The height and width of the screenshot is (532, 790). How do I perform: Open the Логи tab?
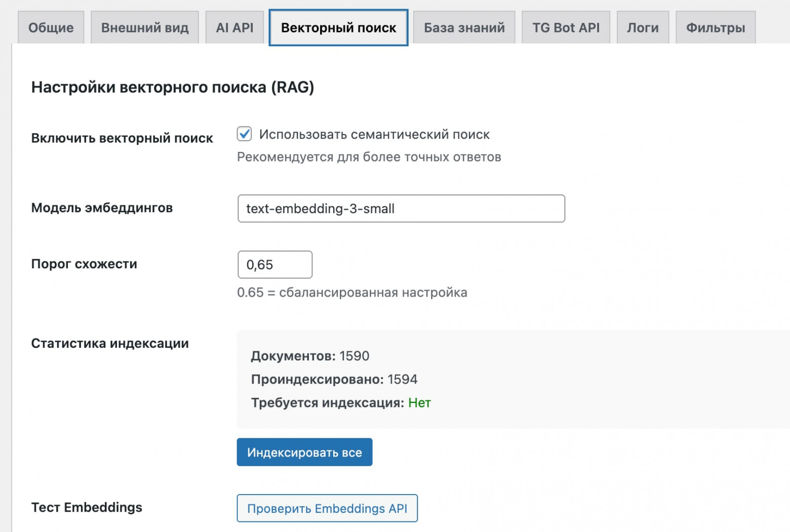point(643,27)
